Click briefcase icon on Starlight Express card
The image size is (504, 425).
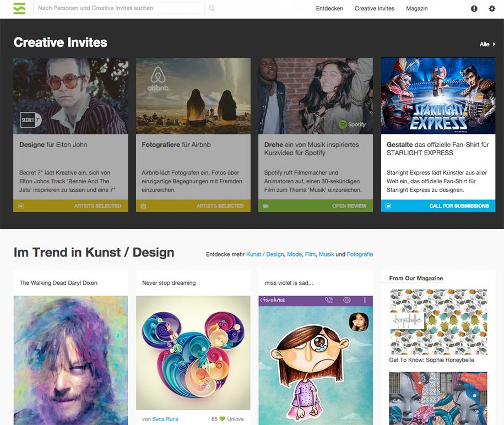point(388,205)
